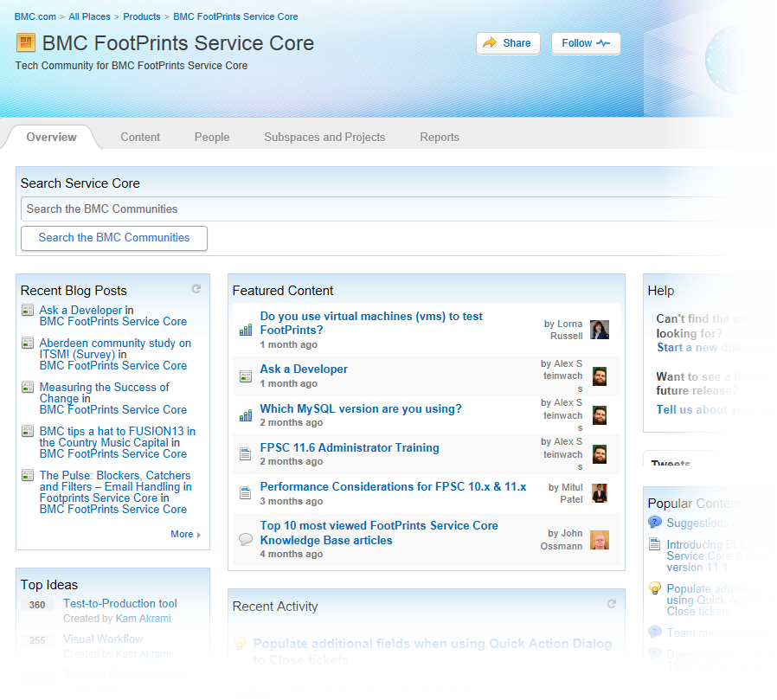Open BMC tips a hat to FUSION13 post
Viewport: 777px width, 700px height.
click(x=118, y=437)
